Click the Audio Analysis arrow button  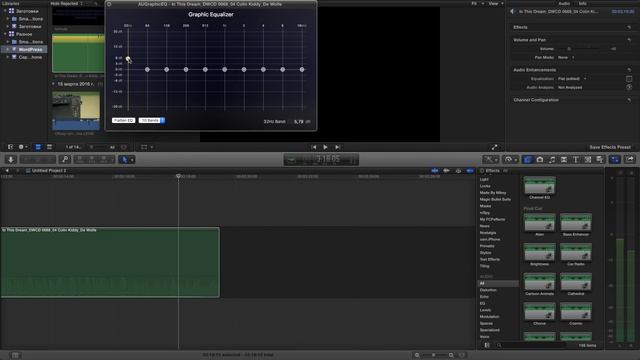pos(629,87)
